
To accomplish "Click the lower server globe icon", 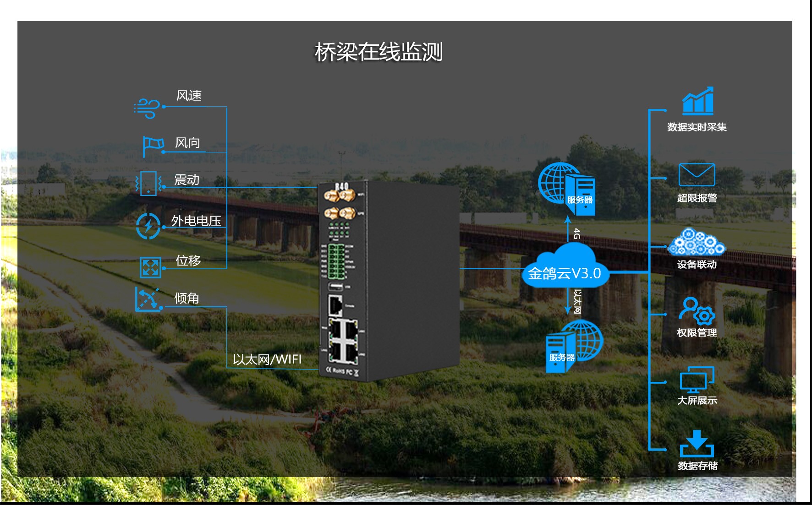I will click(x=574, y=346).
